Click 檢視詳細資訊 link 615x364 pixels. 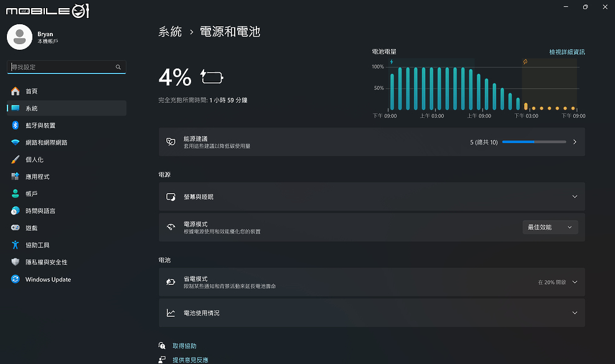pyautogui.click(x=566, y=52)
